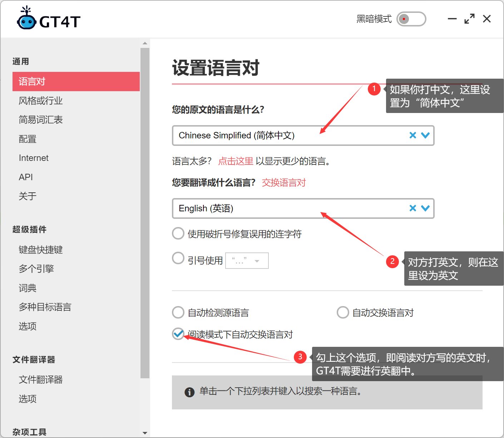Uncheck 阅读模式下自动交换语言对
Image resolution: width=504 pixels, height=438 pixels.
tap(178, 334)
